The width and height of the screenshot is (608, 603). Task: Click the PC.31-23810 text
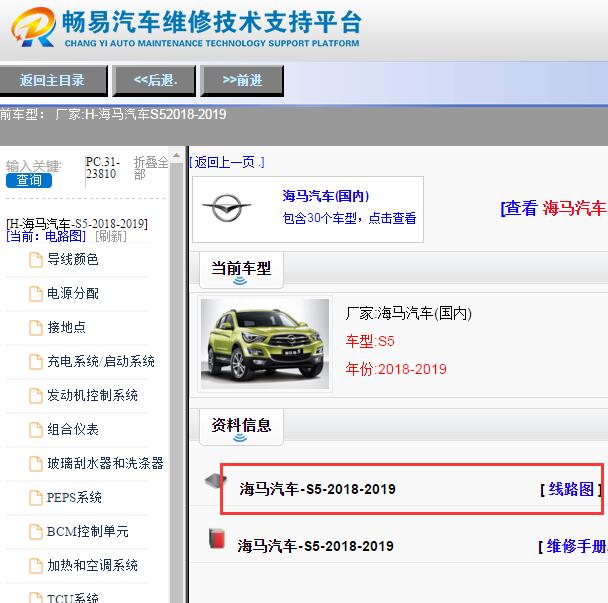click(102, 168)
